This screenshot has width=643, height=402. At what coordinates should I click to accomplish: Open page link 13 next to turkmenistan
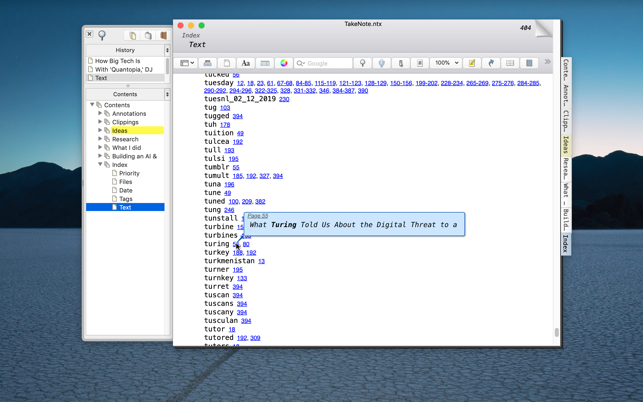click(261, 261)
